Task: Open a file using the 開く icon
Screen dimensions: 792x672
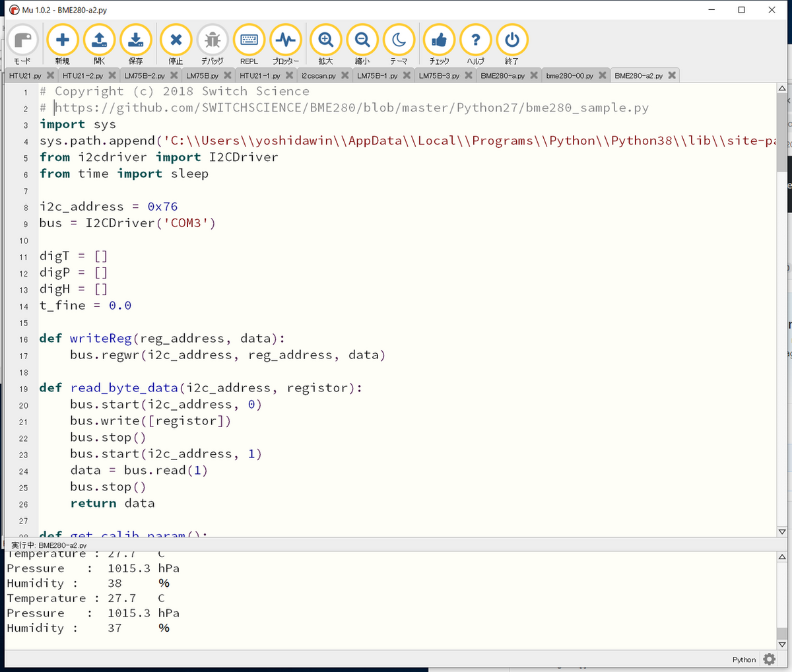Action: click(99, 41)
